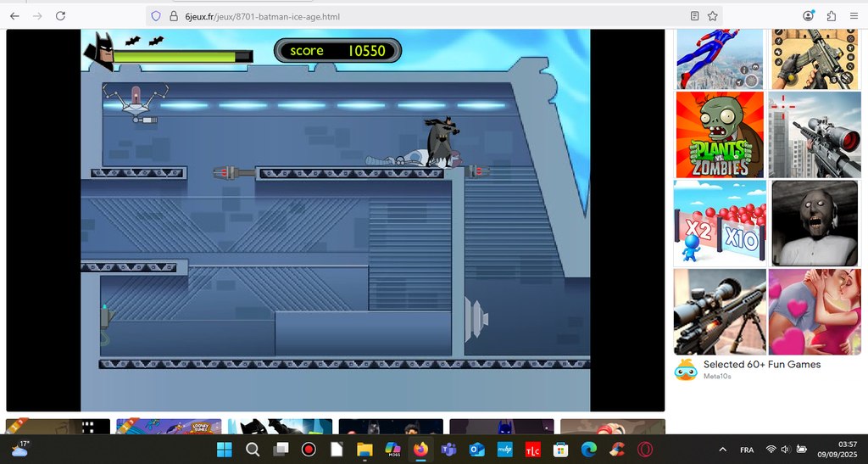Click the Meta10s advertiser label

pyautogui.click(x=717, y=377)
